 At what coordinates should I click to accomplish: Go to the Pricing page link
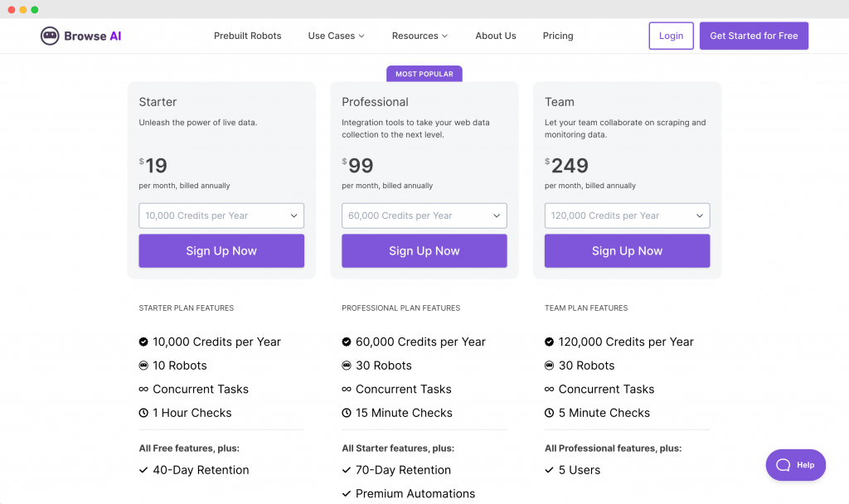coord(558,36)
